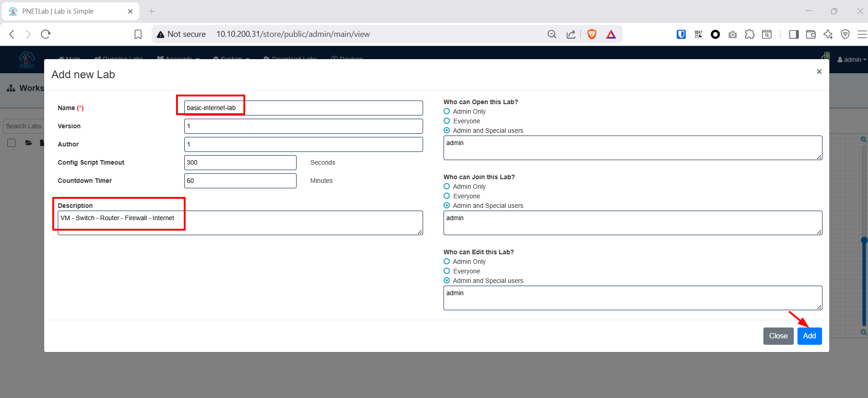This screenshot has height=398, width=868.
Task: Click the share page icon
Action: (x=571, y=34)
